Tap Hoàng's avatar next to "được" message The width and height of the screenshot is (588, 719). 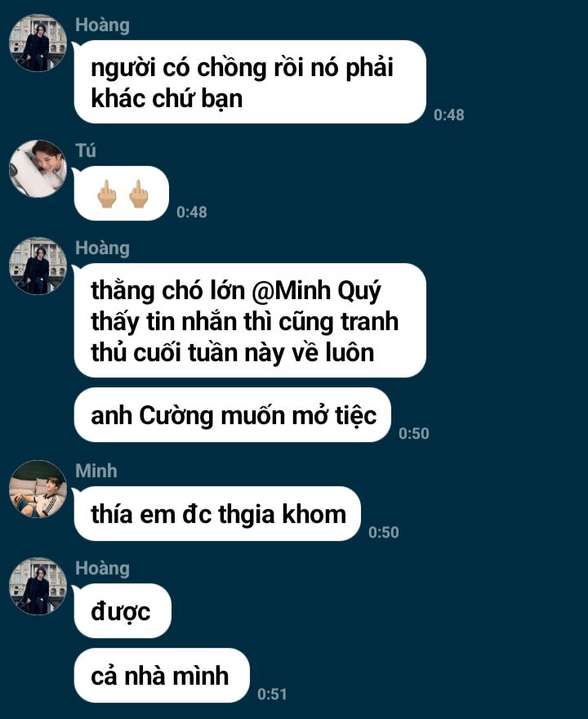pos(38,587)
